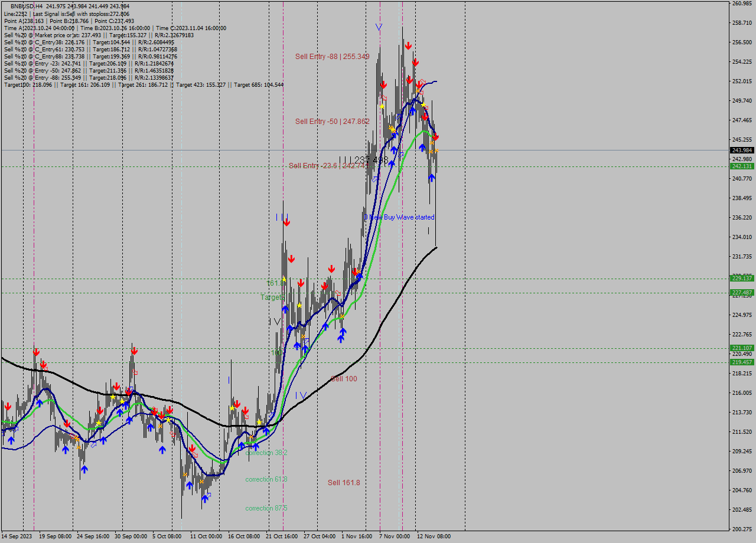This screenshot has width=756, height=543.
Task: Select the blue up arrow at the 11 Oct low
Action: [205, 499]
